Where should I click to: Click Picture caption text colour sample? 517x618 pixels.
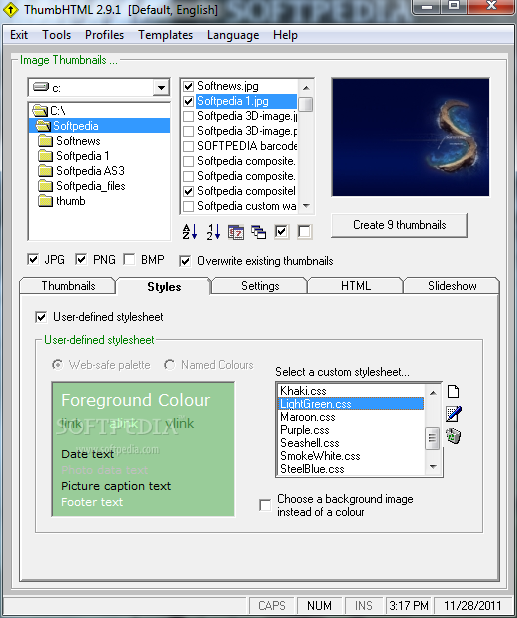tap(116, 486)
